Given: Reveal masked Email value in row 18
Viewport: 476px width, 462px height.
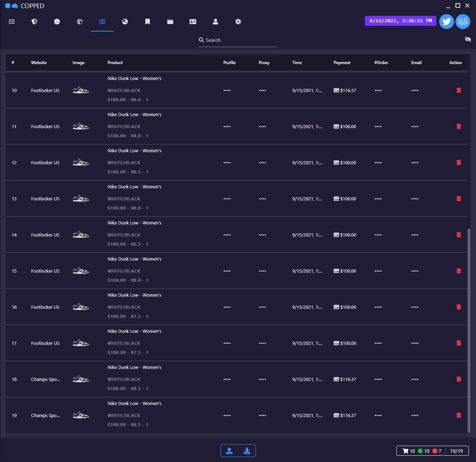Looking at the screenshot, I should coord(415,379).
